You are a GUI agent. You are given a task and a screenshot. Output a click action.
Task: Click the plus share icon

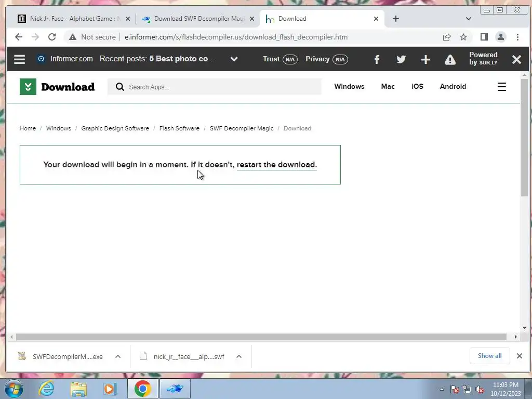425,59
